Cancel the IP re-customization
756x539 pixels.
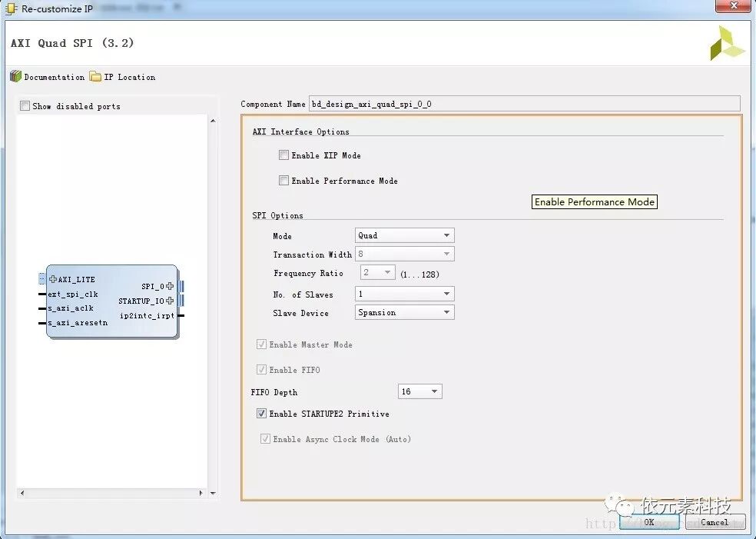(x=715, y=521)
